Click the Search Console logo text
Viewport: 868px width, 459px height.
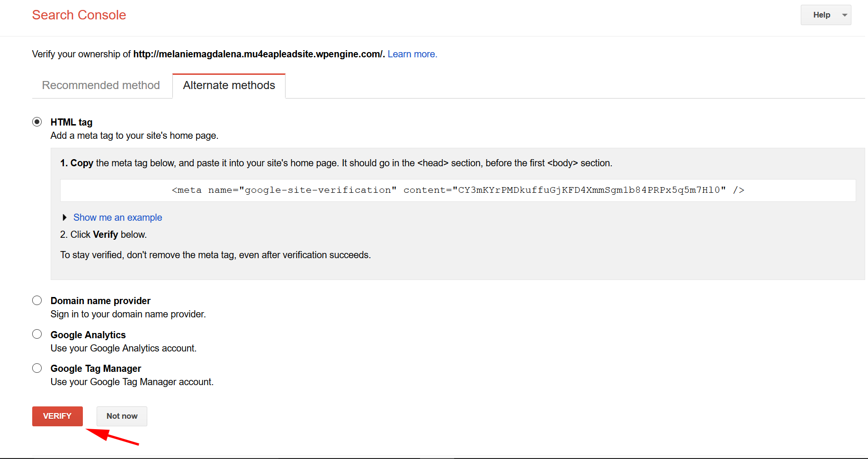(x=79, y=15)
